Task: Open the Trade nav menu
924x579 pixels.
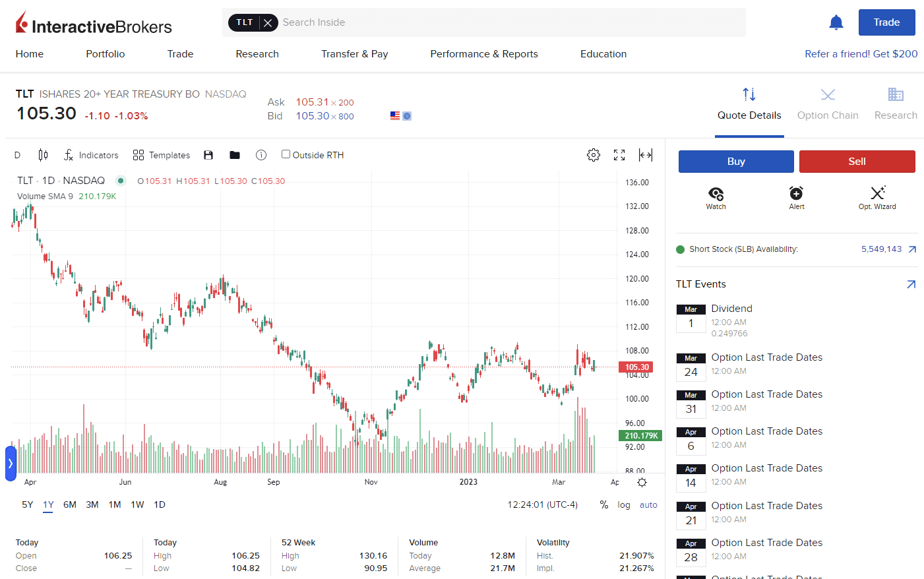Action: click(180, 54)
